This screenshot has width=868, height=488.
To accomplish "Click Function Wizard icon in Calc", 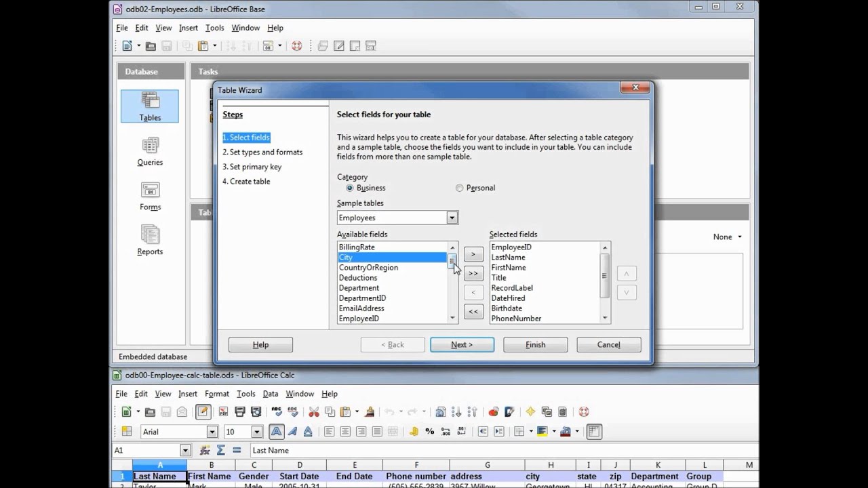I will (x=205, y=450).
